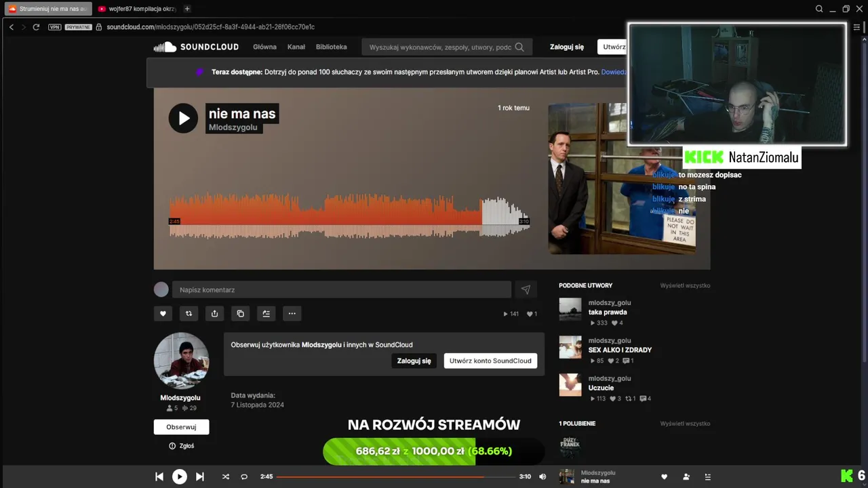Click the Utwórz button in the header
The width and height of the screenshot is (868, 488).
612,47
